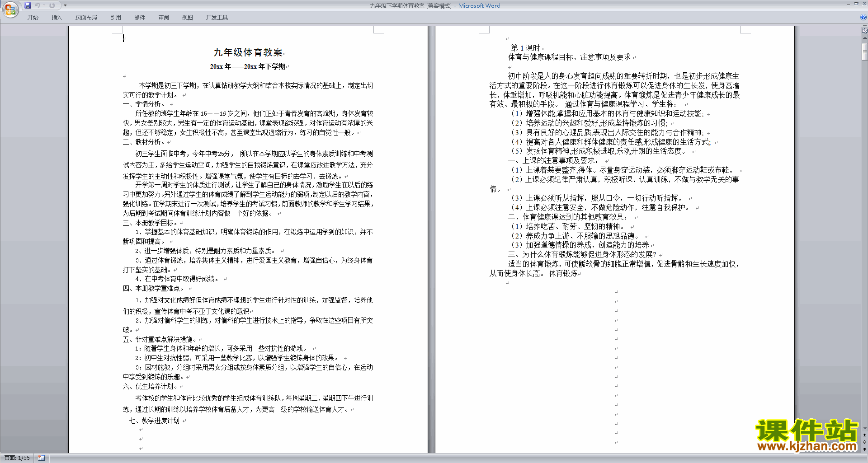Viewport: 868px width, 463px height.
Task: Click the Undo arrow icon
Action: point(38,5)
